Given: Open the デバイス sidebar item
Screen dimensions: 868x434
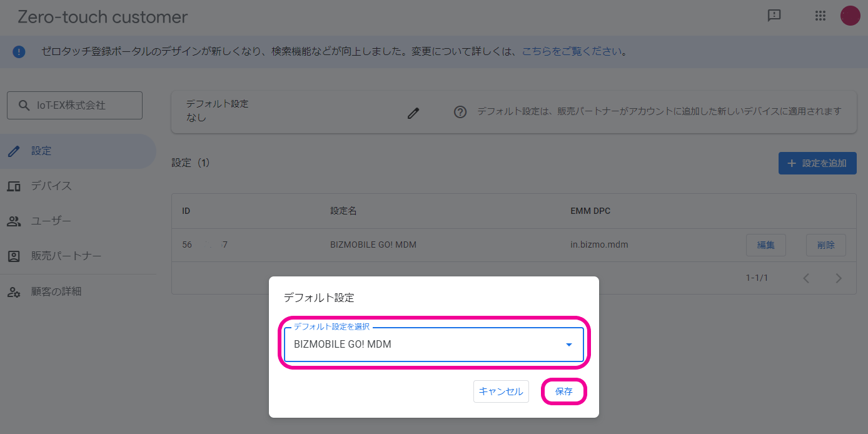Looking at the screenshot, I should (x=51, y=186).
